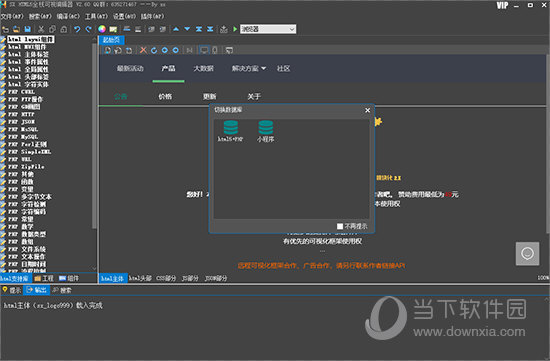Click the red X icon in preview toolbar
This screenshot has height=361, width=550.
143,50
